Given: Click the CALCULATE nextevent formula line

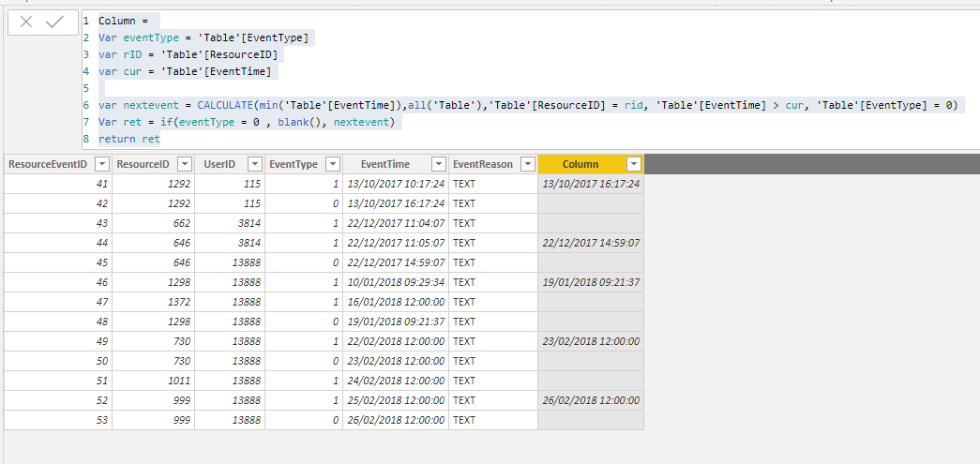Looking at the screenshot, I should (x=527, y=105).
